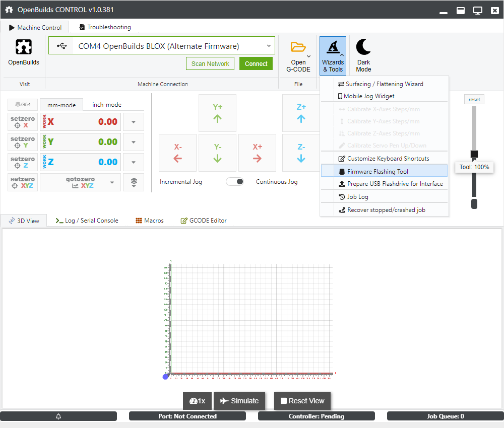The image size is (504, 428).
Task: Choose Firmware Flashing Tool menu item
Action: 377,172
